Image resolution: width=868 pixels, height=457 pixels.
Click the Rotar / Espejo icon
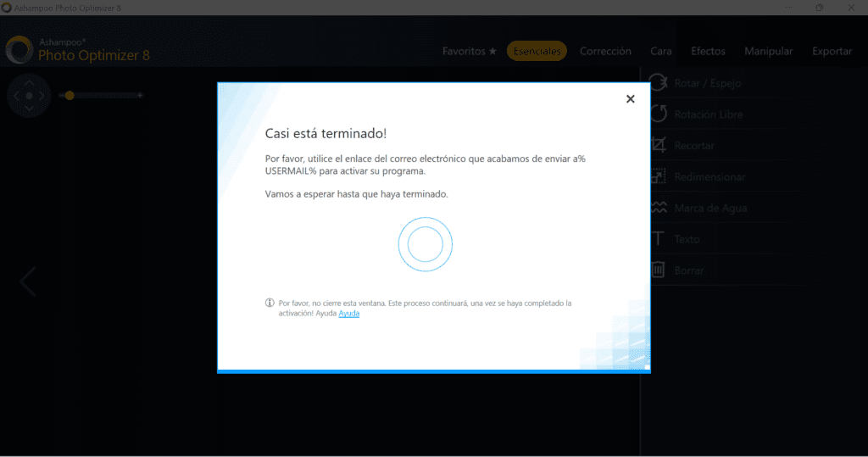[658, 82]
